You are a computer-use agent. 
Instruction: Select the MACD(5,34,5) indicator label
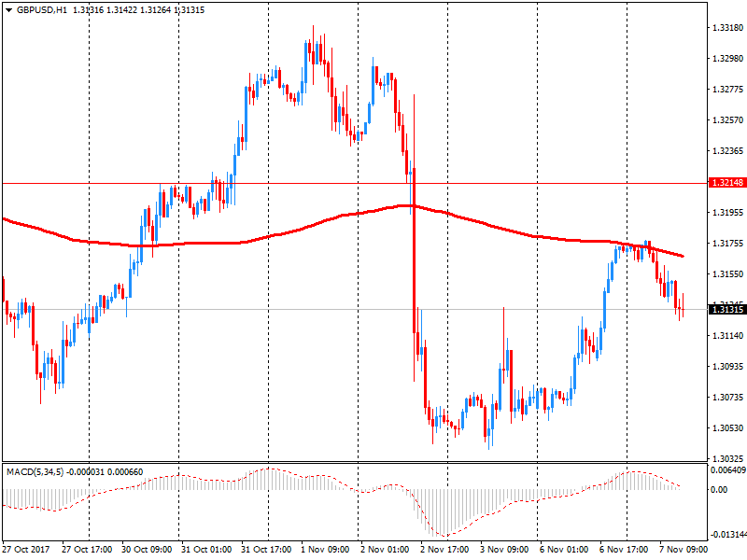click(x=35, y=472)
